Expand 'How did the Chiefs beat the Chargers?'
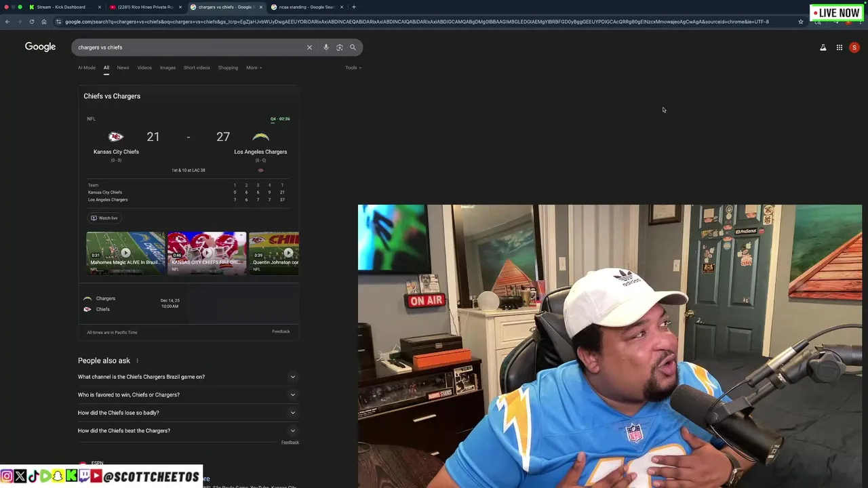 188,430
